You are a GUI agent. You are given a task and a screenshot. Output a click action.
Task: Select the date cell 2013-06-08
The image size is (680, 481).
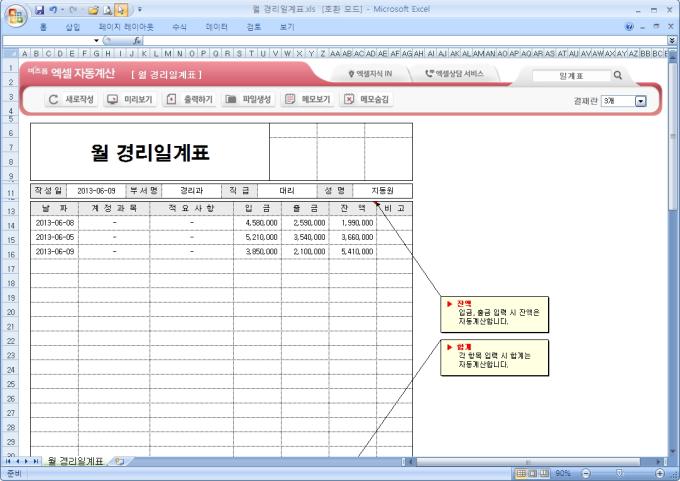[x=55, y=223]
